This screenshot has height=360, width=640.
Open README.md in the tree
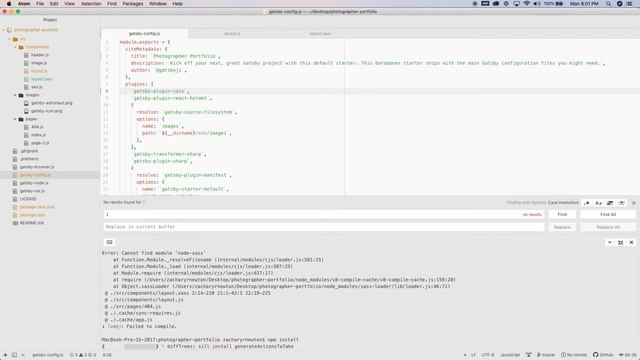pyautogui.click(x=31, y=223)
